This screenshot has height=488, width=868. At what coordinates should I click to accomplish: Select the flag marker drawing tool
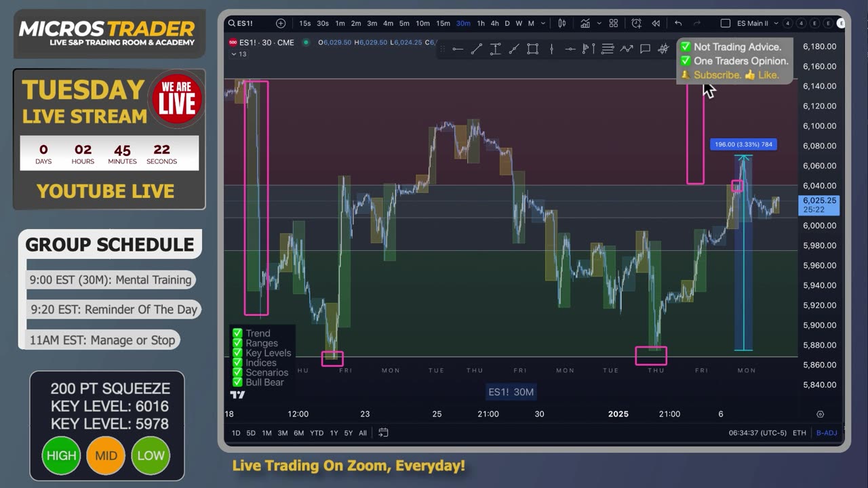pos(589,49)
